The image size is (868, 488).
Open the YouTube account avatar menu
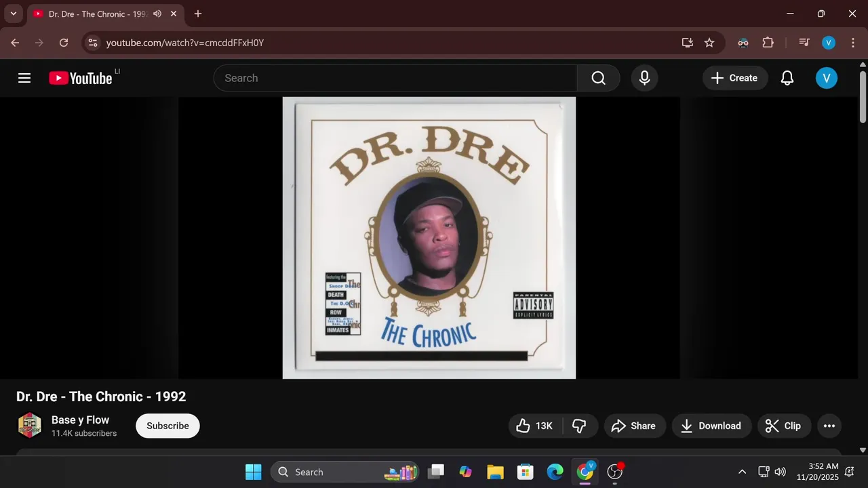[x=826, y=78]
